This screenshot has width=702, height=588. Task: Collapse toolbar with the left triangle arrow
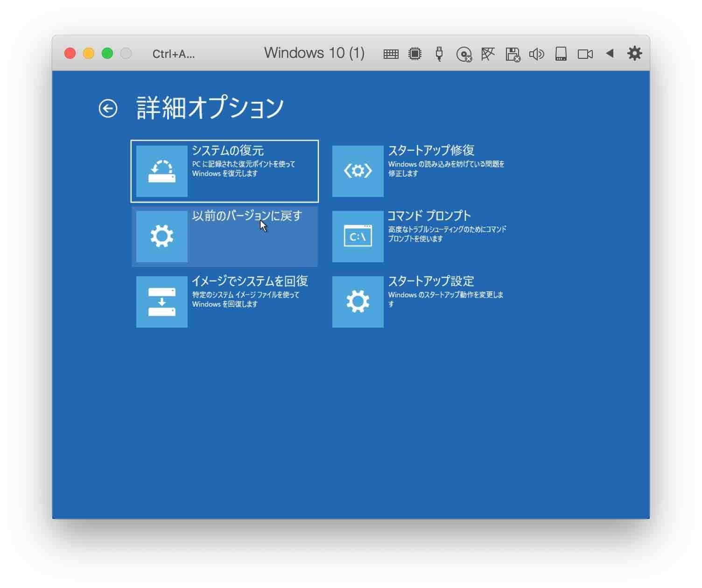[610, 53]
